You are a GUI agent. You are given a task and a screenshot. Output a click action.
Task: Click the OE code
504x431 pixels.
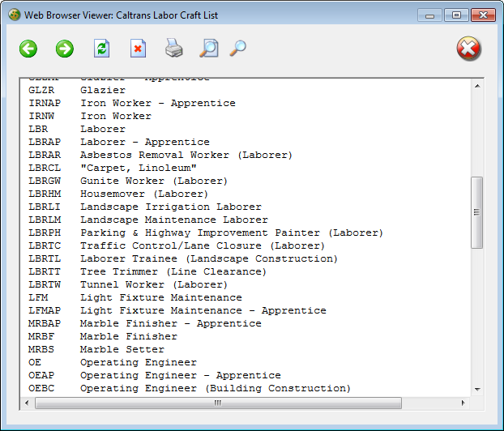click(35, 362)
